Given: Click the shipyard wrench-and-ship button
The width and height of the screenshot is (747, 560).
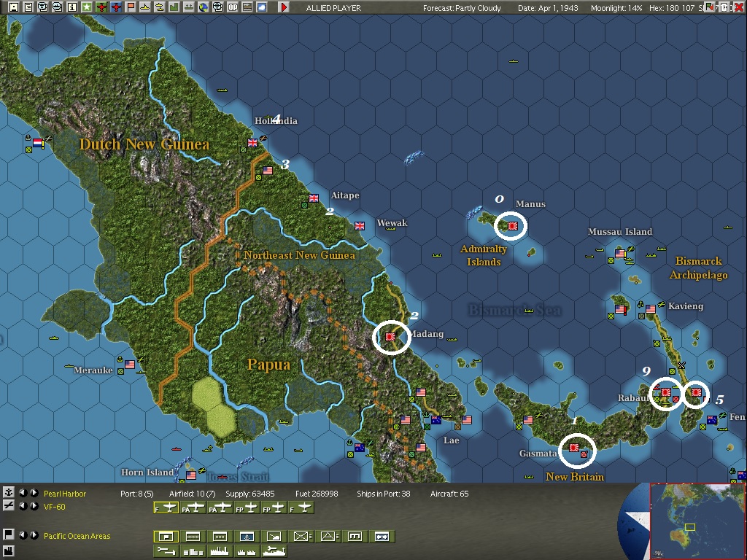Looking at the screenshot, I should [274, 551].
